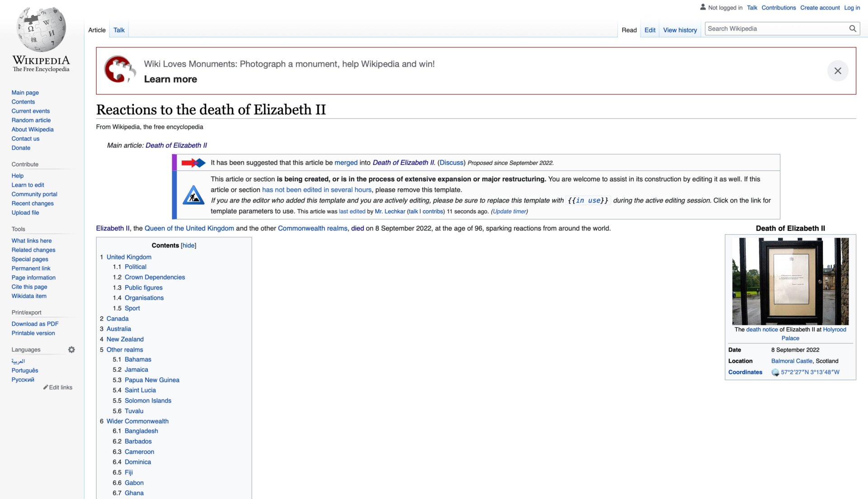
Task: Click the Learn more button
Action: point(170,79)
